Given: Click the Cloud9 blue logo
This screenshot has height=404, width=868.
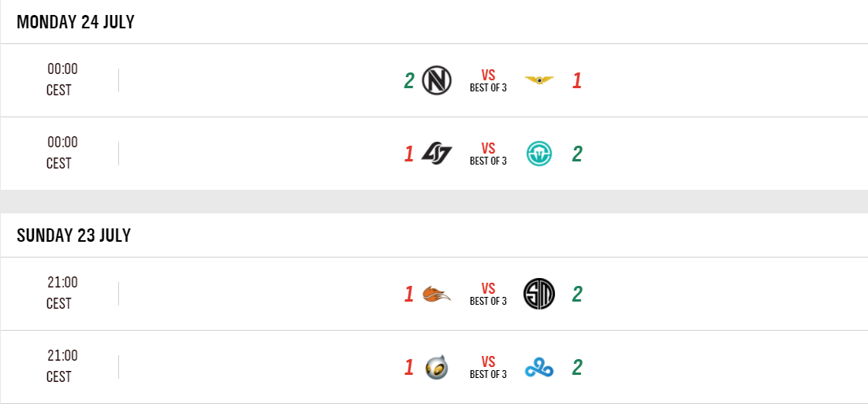Looking at the screenshot, I should click(539, 368).
